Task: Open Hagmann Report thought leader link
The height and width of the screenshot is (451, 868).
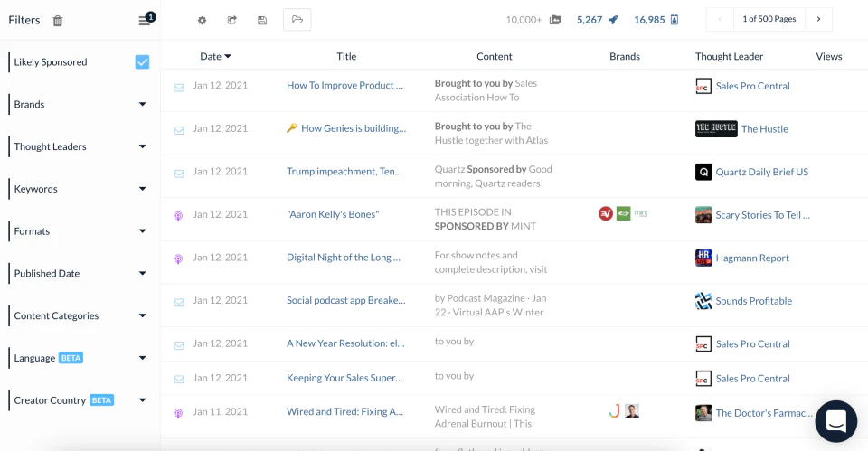Action: tap(752, 258)
